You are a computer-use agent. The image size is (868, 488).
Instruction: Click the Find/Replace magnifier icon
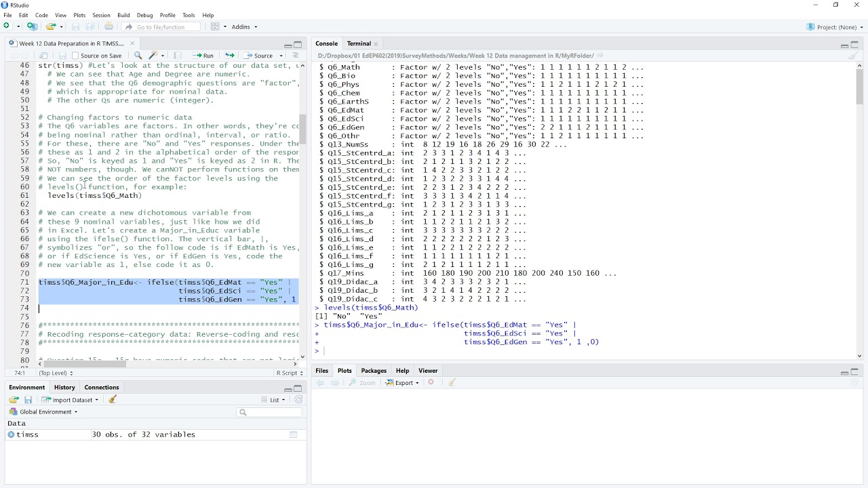click(138, 56)
